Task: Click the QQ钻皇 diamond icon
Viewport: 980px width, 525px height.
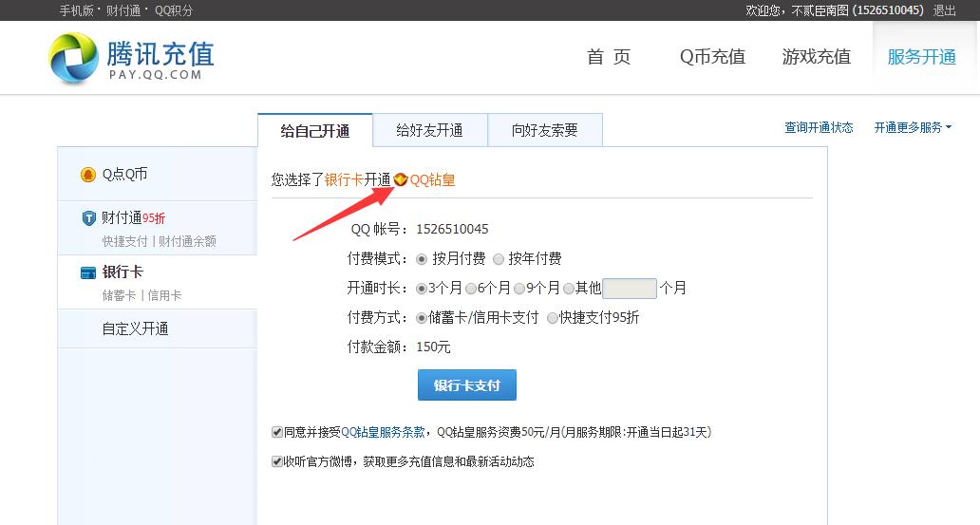Action: [401, 180]
